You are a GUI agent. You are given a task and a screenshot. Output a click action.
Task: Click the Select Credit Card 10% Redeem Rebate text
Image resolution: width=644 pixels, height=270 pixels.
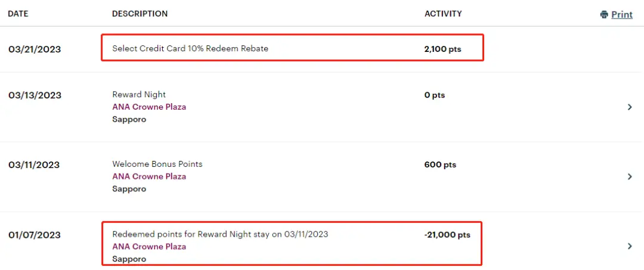[190, 48]
